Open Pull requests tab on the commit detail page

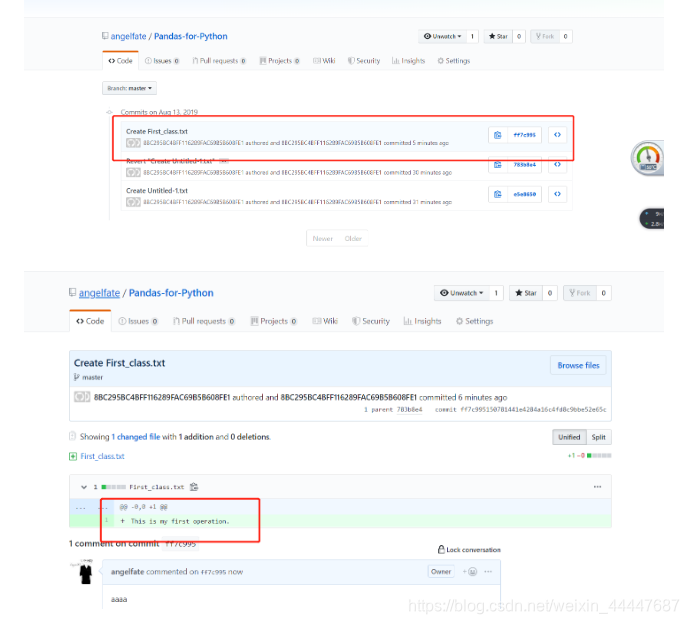[x=204, y=321]
